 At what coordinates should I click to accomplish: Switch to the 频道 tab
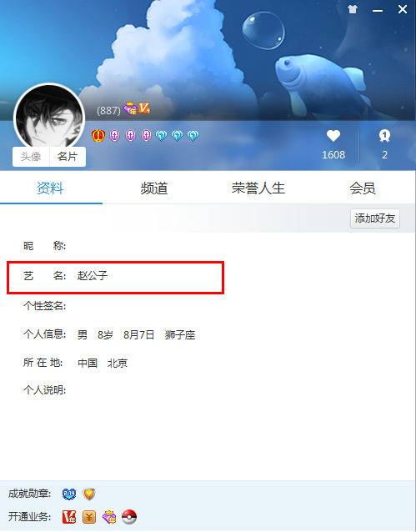click(x=154, y=188)
